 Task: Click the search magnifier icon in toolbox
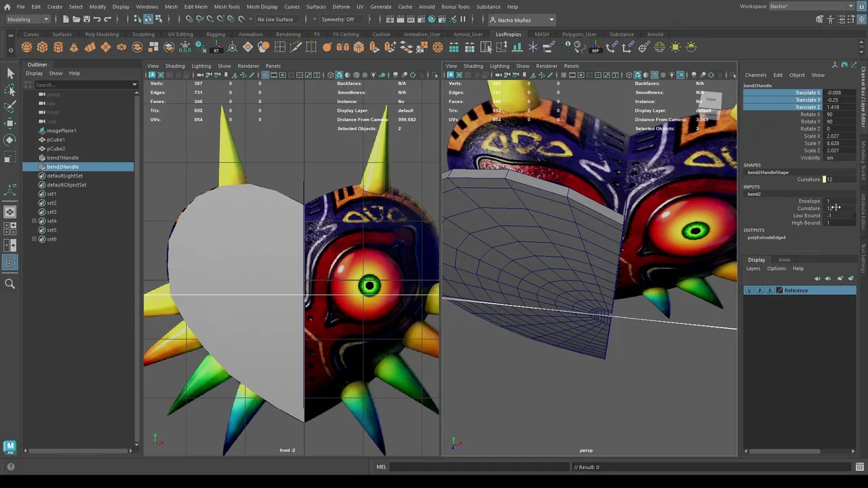10,284
